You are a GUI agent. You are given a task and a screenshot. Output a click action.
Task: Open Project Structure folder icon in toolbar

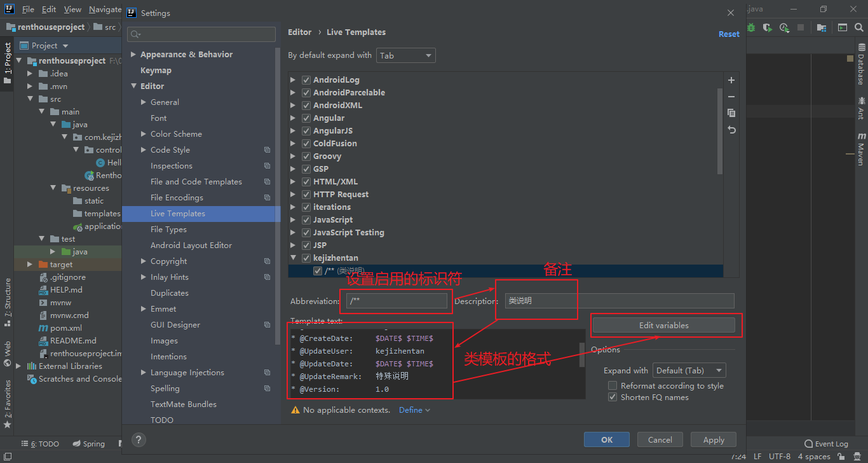(x=822, y=27)
